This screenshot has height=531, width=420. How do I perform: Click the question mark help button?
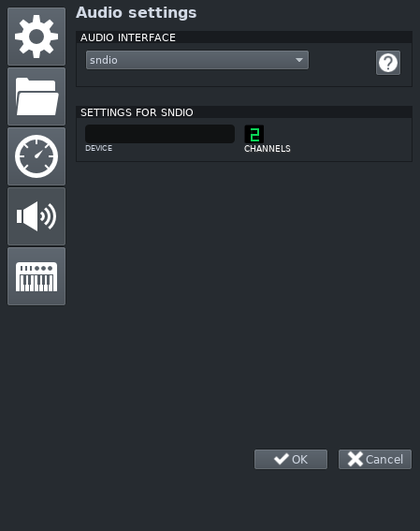(388, 63)
